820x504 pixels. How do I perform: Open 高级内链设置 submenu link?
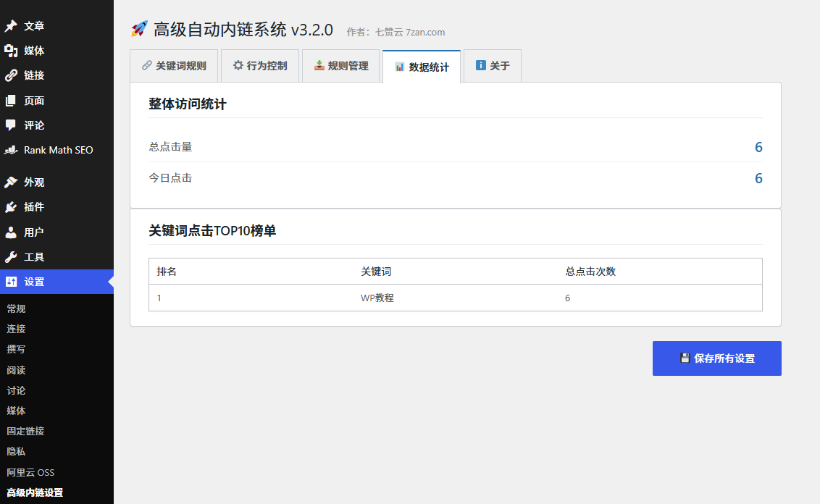35,492
